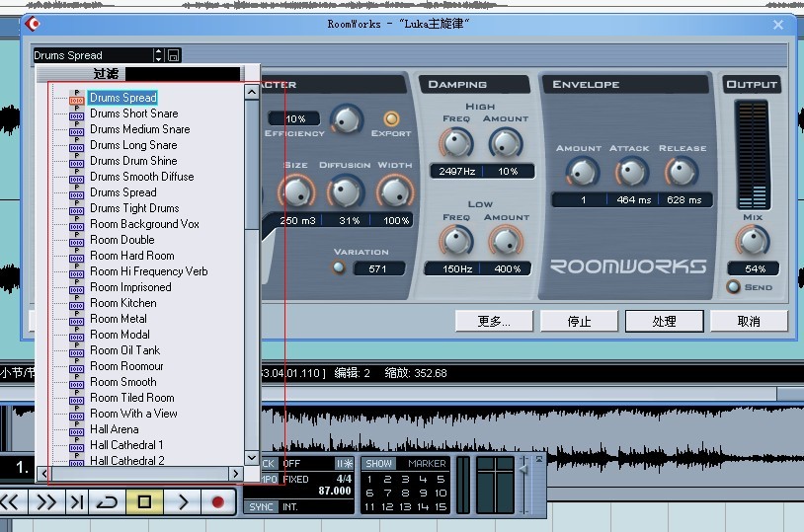804x532 pixels.
Task: Click the save preset disk icon
Action: (x=173, y=55)
